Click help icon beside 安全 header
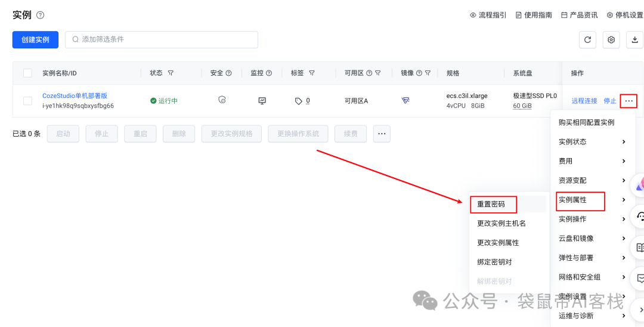This screenshot has width=644, height=327. 229,73
